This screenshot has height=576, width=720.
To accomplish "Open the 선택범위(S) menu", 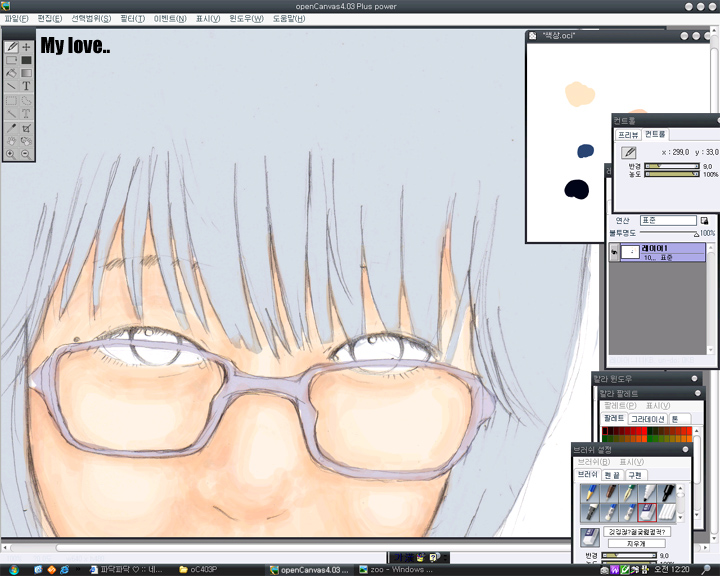I will (91, 18).
